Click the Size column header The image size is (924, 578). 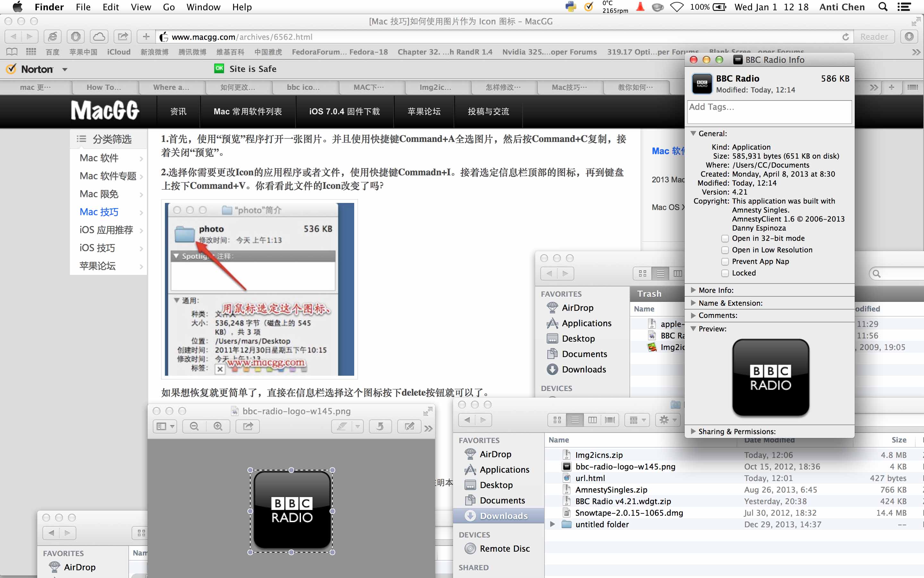[899, 440]
